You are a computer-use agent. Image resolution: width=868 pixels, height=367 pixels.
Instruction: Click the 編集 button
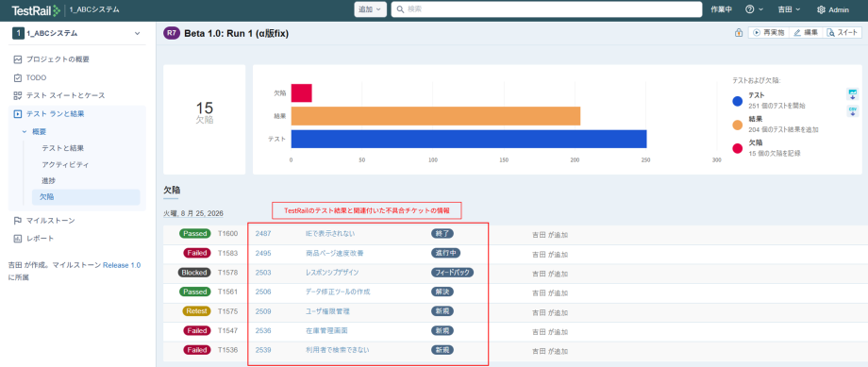click(x=806, y=33)
